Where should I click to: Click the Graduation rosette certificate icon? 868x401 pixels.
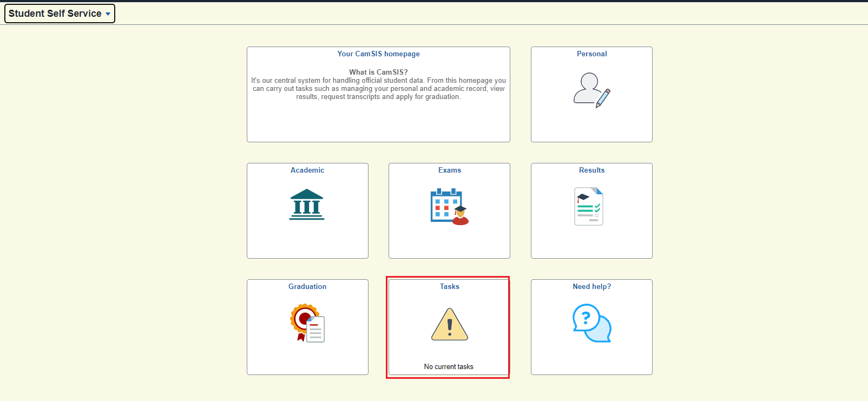[307, 323]
